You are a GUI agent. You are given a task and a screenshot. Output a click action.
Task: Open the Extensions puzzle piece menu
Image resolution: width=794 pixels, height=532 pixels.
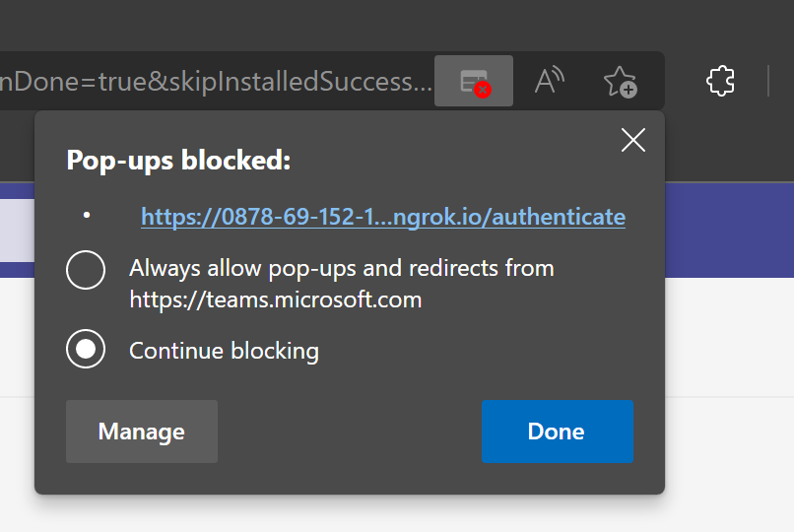point(720,81)
